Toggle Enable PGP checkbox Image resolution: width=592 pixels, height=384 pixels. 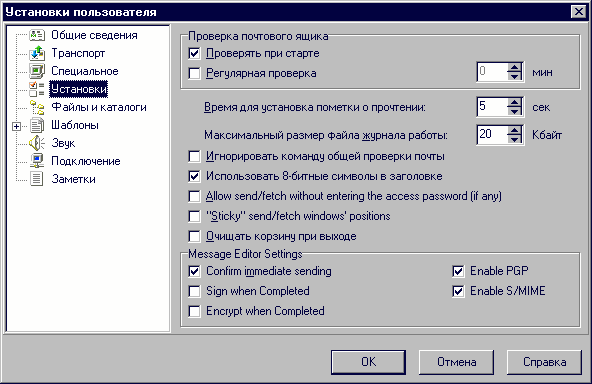[458, 271]
